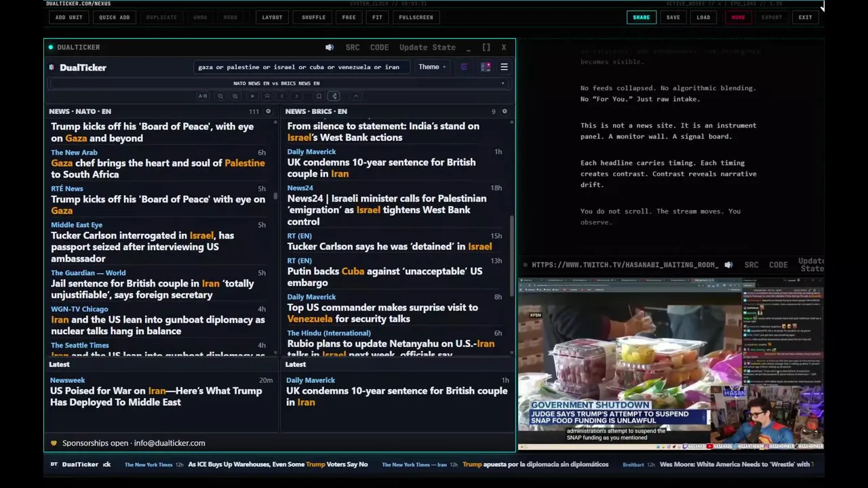
Task: Click the purple Twitch icon in DualTicker
Action: [x=464, y=67]
